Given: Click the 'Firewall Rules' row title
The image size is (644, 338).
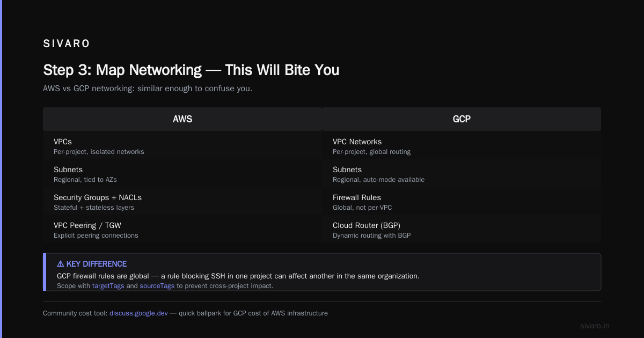Looking at the screenshot, I should coord(357,197).
